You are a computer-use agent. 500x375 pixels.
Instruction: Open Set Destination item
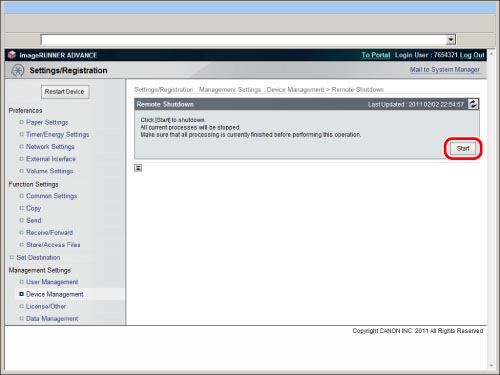(x=38, y=257)
